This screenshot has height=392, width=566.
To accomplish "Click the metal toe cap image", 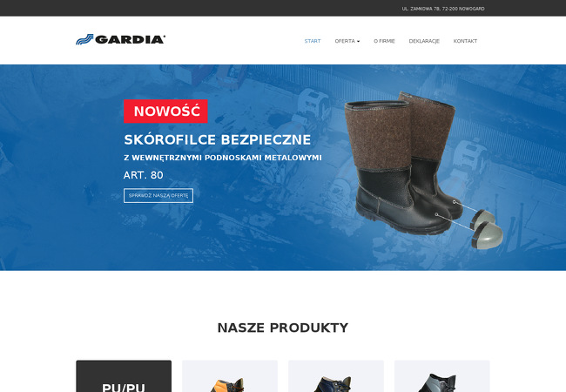I will 487,229.
